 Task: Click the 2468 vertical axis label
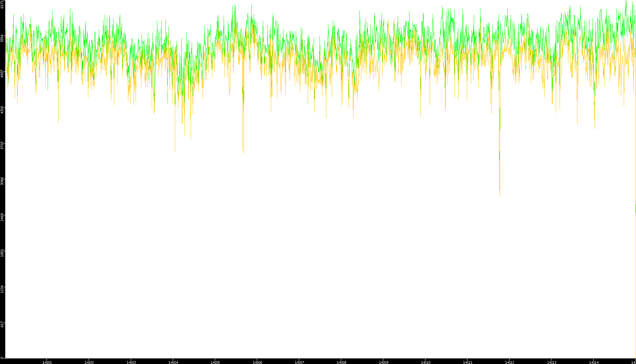pyautogui.click(x=2, y=217)
